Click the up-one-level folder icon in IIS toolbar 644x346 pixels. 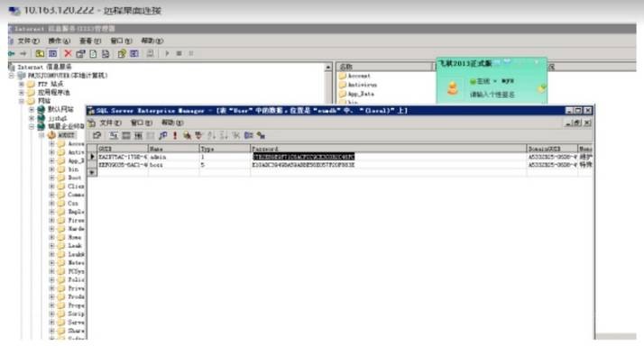40,53
